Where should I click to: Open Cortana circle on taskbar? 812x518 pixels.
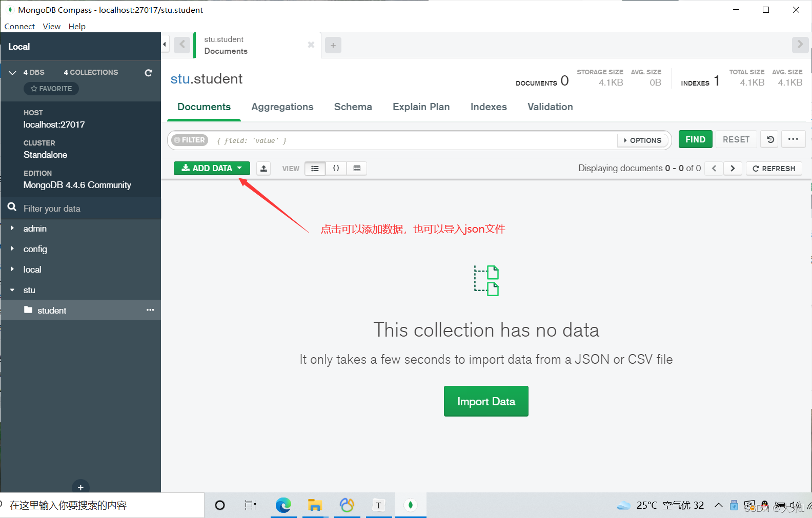pyautogui.click(x=220, y=505)
